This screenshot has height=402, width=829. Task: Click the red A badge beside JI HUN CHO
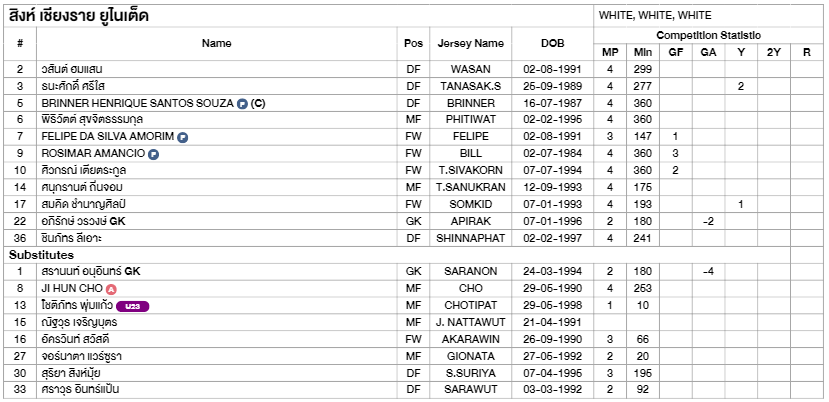point(110,289)
